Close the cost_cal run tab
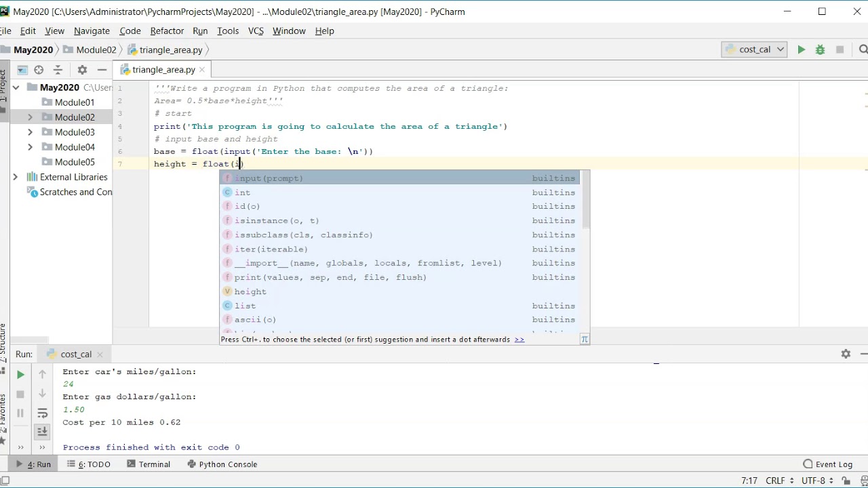 (x=100, y=354)
